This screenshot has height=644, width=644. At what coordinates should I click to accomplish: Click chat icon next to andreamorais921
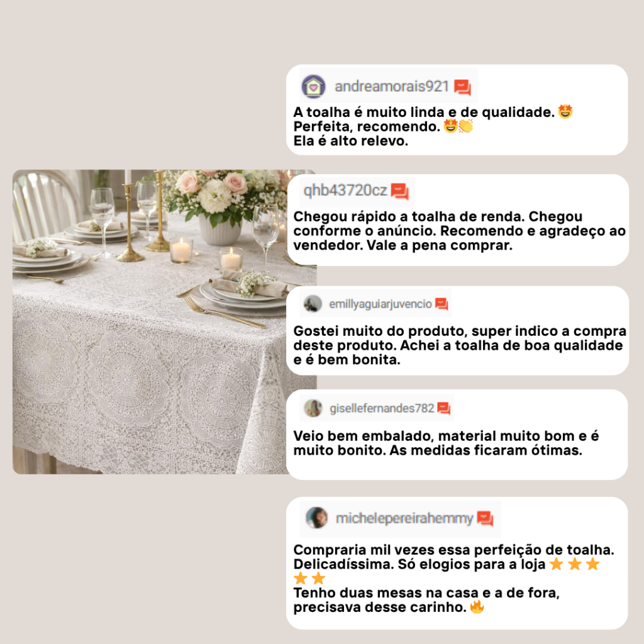[462, 87]
